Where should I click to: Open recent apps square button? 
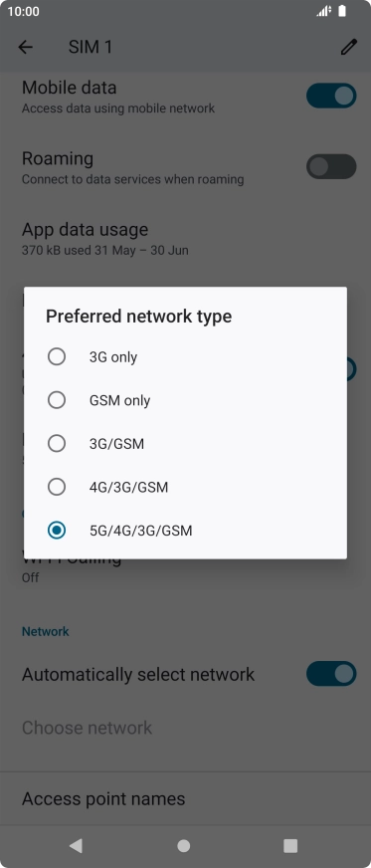click(290, 845)
